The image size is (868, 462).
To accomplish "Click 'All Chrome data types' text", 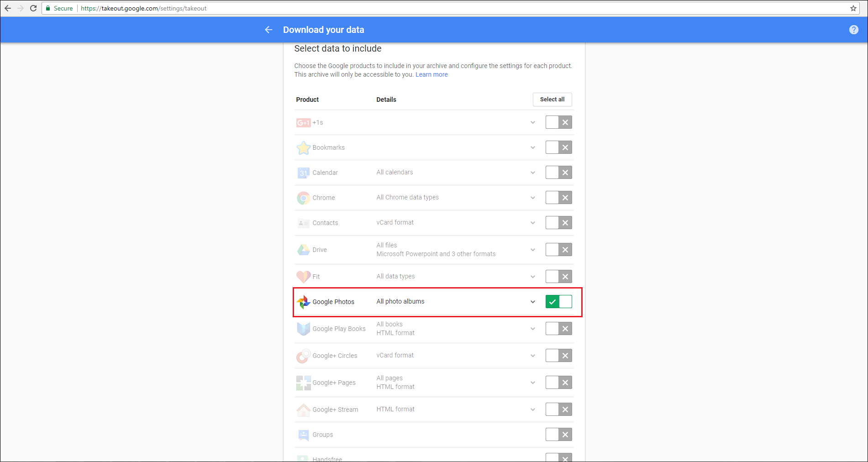I will pyautogui.click(x=407, y=197).
